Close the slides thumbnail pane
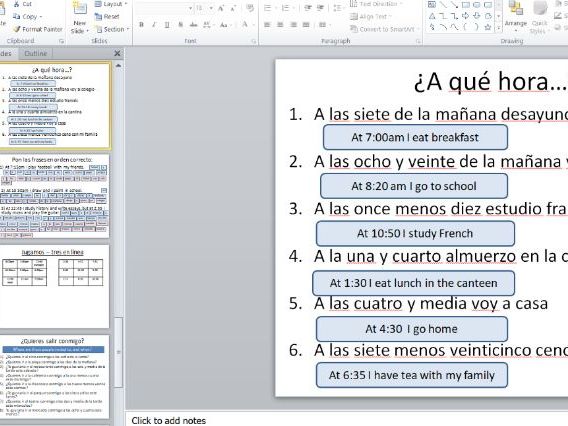The image size is (568, 426). 117,54
